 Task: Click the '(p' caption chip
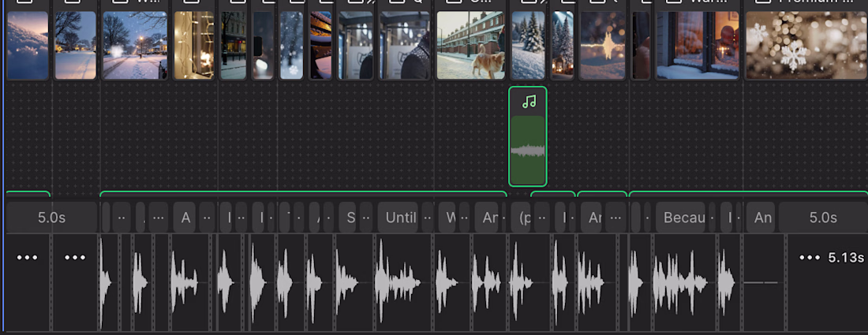pyautogui.click(x=522, y=218)
